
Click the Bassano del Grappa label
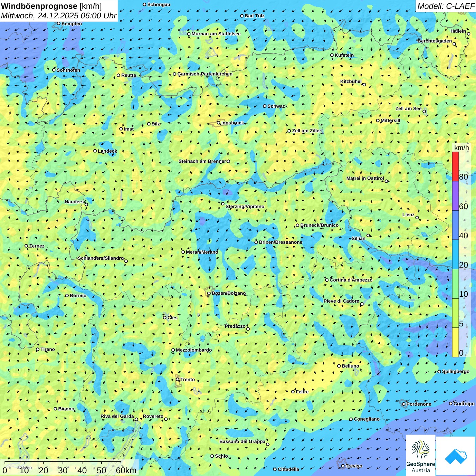point(242,441)
